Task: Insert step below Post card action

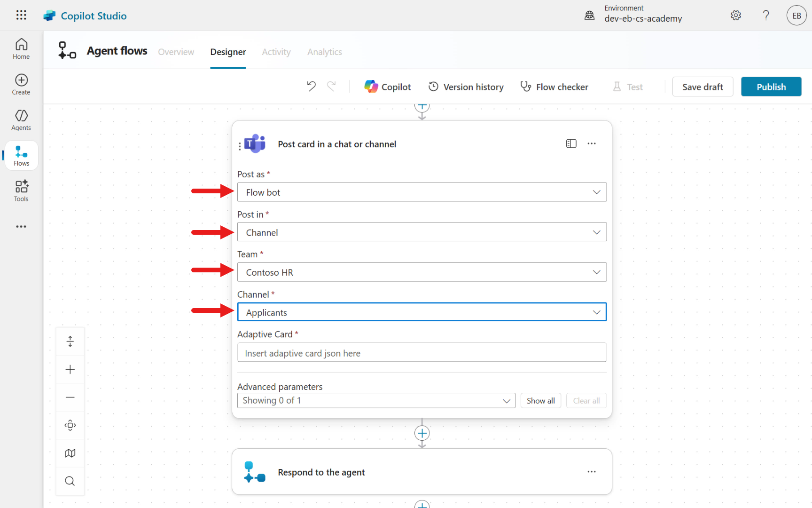Action: (422, 433)
